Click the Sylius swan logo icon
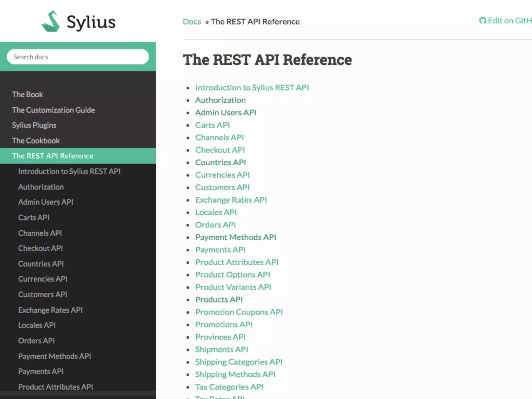Screen dimensions: 532x399 point(51,21)
